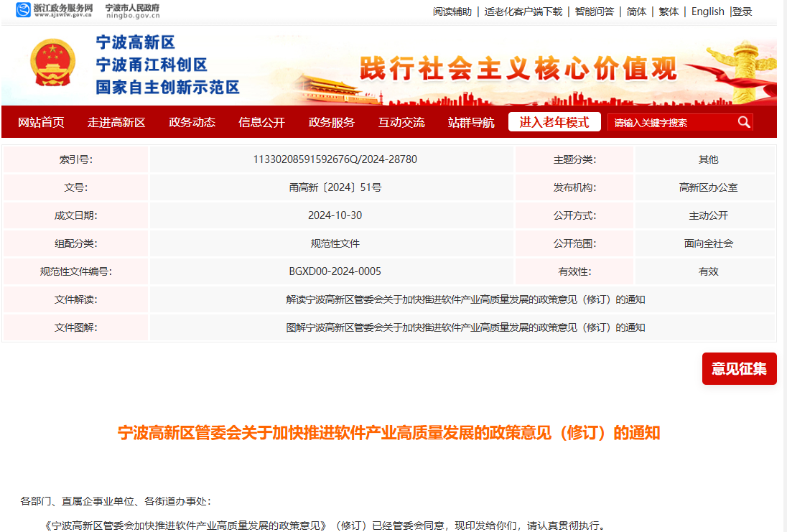Switch language to English
Image resolution: width=787 pixels, height=532 pixels.
[707, 11]
